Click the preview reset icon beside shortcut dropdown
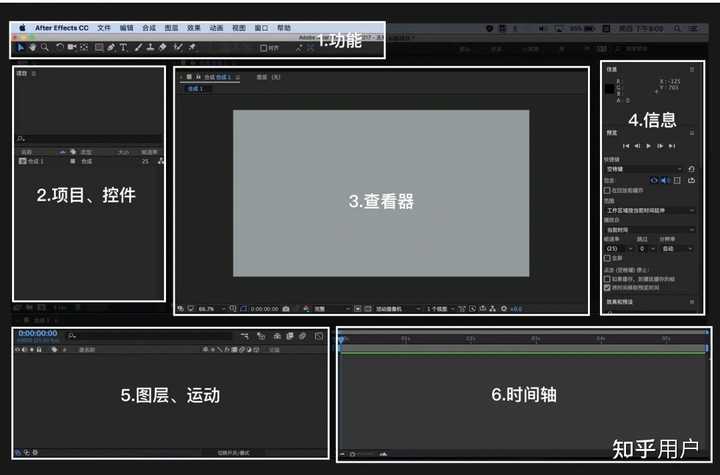 coord(692,169)
